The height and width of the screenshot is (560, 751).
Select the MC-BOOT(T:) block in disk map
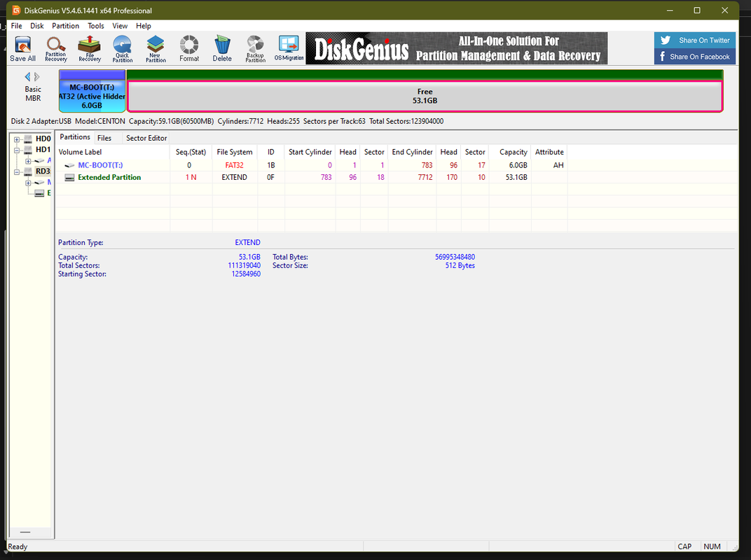coord(92,91)
